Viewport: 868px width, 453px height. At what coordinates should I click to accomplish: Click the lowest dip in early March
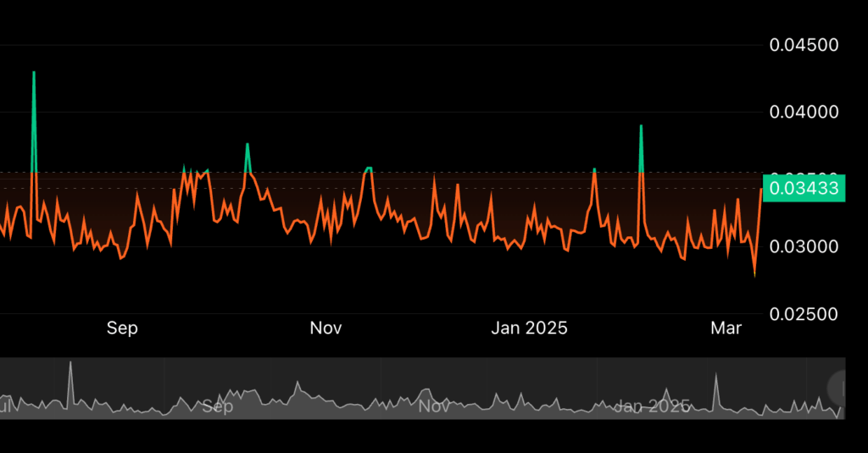[754, 275]
